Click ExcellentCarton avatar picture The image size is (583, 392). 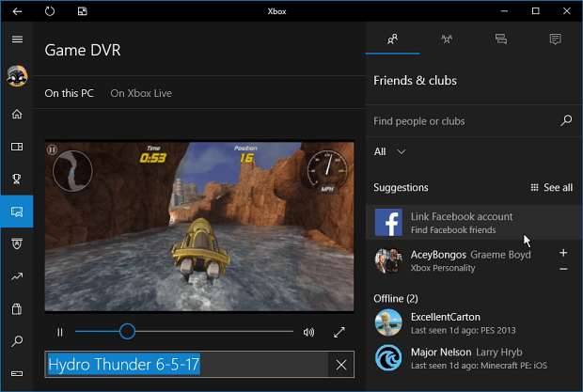pos(388,323)
